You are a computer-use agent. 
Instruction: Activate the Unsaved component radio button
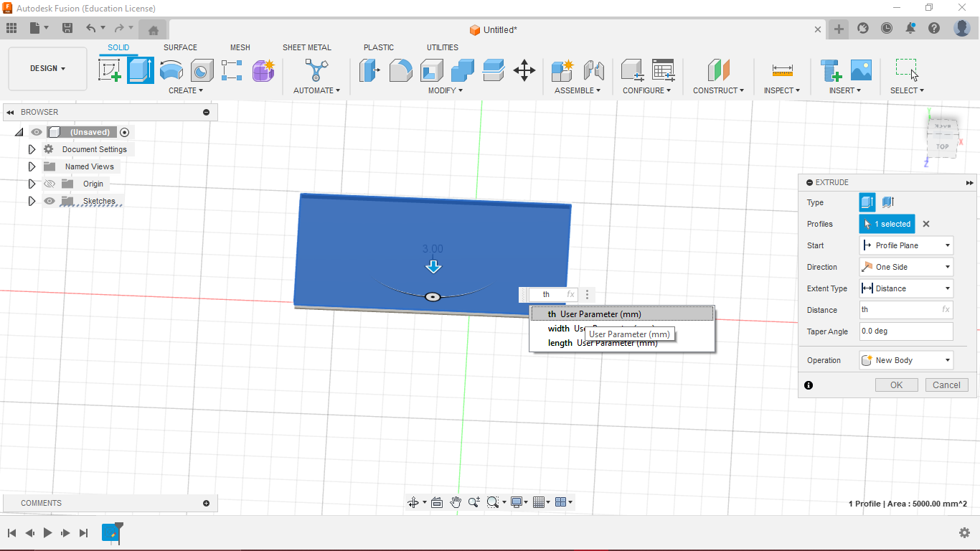[x=125, y=132]
